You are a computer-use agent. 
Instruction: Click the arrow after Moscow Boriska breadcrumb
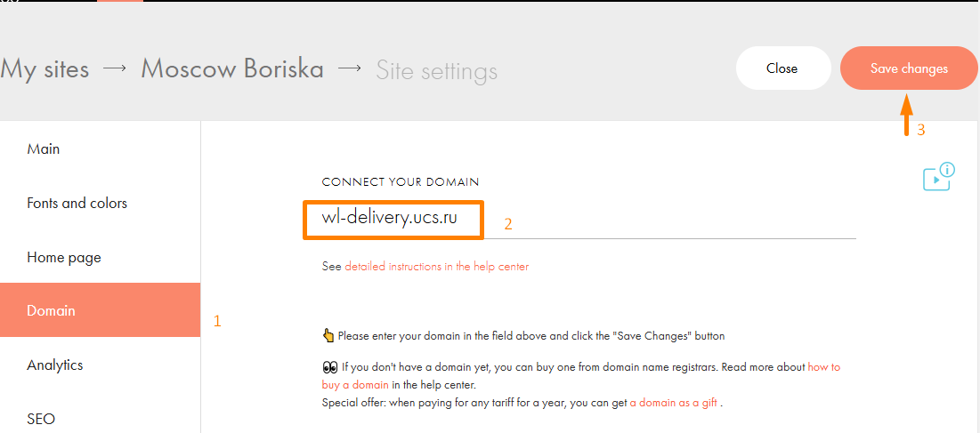click(350, 68)
